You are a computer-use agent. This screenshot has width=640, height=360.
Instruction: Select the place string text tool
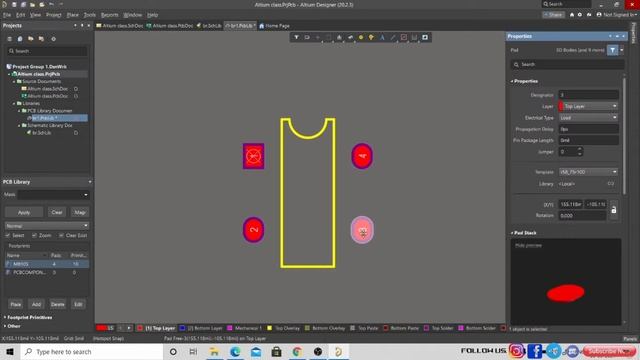[x=382, y=37]
